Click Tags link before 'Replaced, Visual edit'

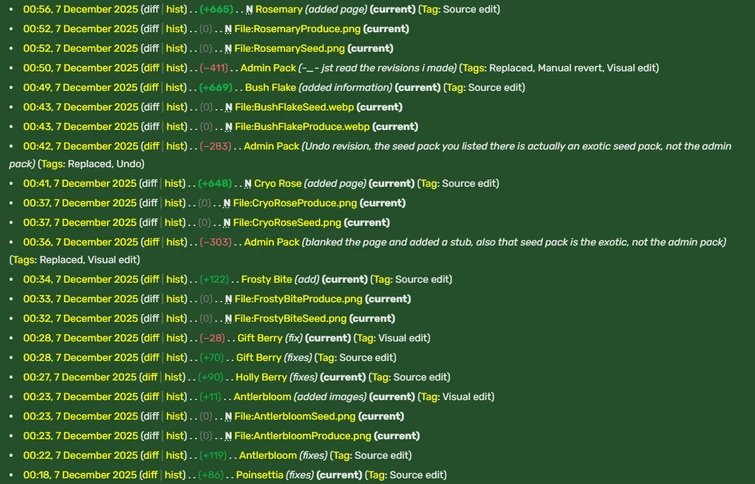(23, 260)
